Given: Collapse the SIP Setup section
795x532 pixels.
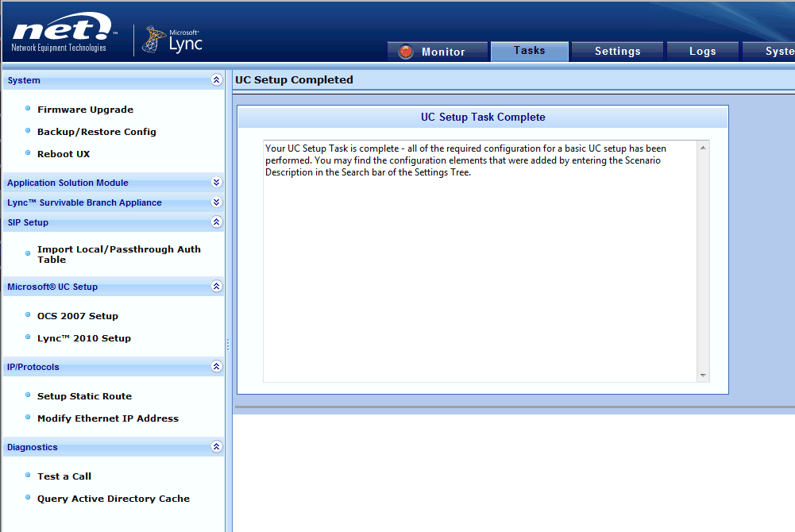Looking at the screenshot, I should 215,222.
